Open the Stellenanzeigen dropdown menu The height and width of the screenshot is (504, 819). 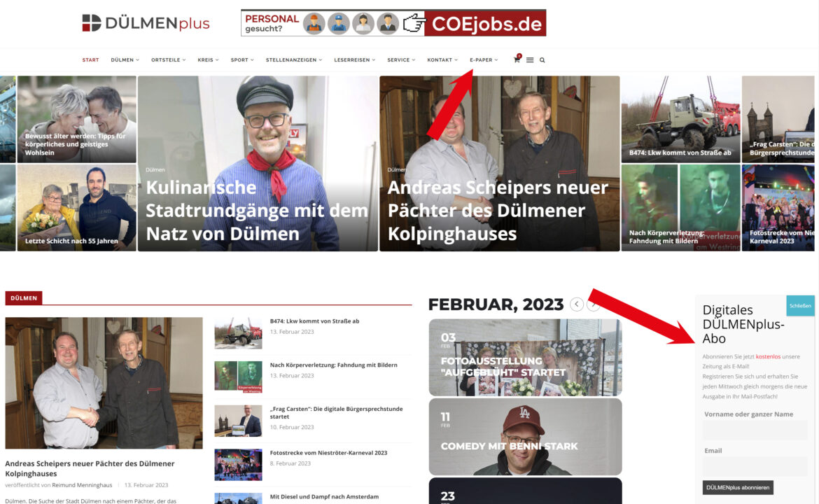coord(293,60)
